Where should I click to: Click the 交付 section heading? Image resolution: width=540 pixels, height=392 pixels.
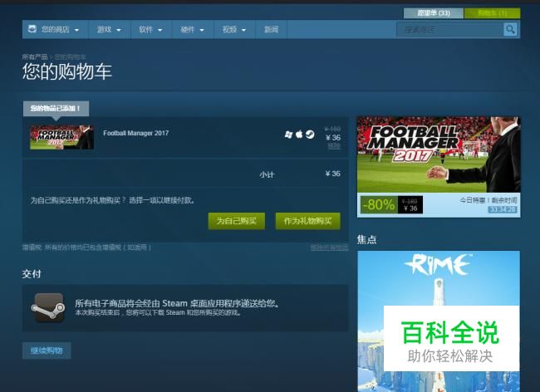(x=32, y=274)
